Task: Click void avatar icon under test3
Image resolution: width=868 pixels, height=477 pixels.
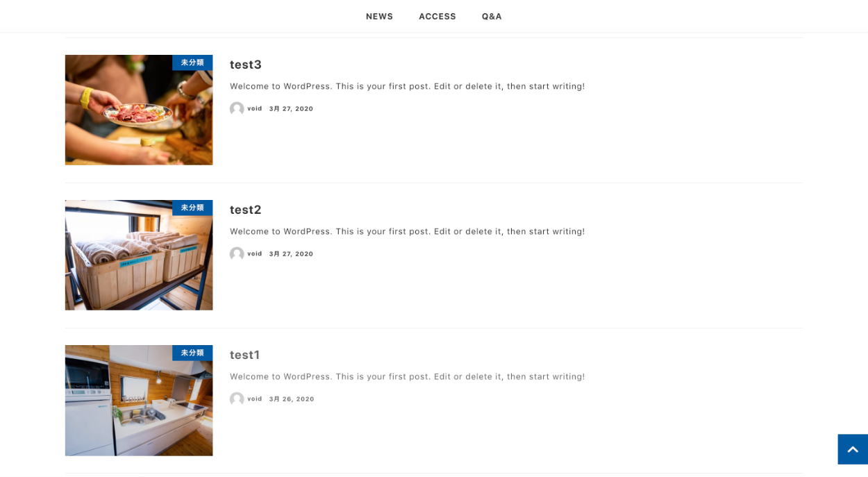Action: 237,109
